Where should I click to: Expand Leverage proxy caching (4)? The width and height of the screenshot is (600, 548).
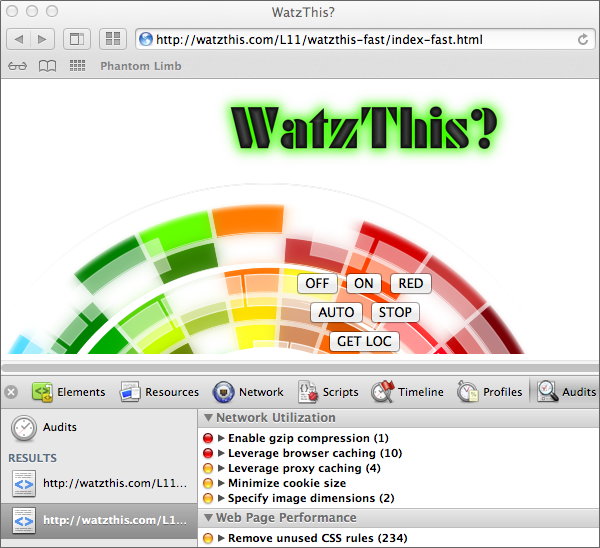(x=221, y=468)
